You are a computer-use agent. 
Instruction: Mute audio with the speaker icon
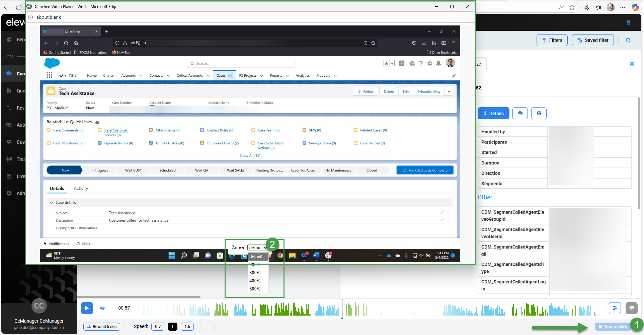coord(102,308)
